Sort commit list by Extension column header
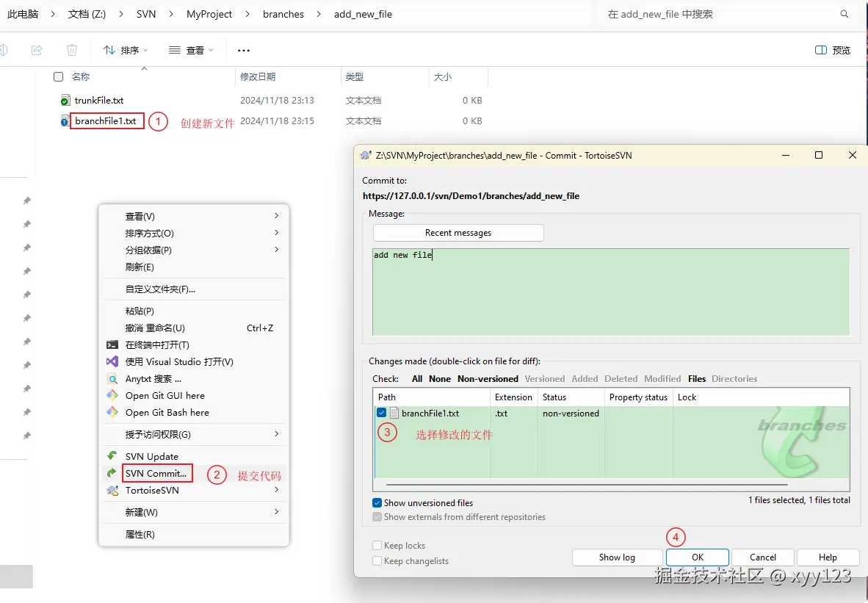The image size is (868, 603). coord(514,397)
